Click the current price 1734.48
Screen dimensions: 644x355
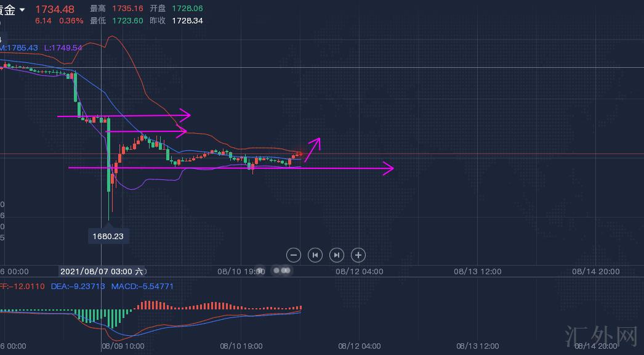pos(55,9)
